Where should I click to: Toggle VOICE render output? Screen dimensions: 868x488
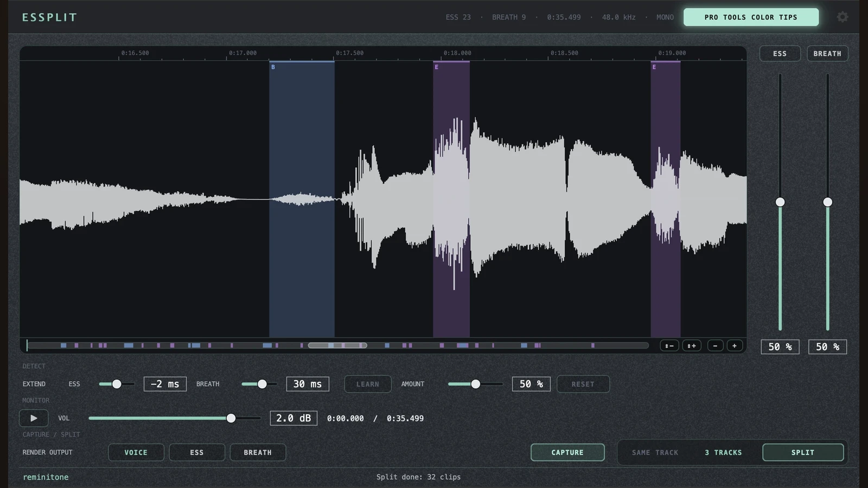coord(136,452)
